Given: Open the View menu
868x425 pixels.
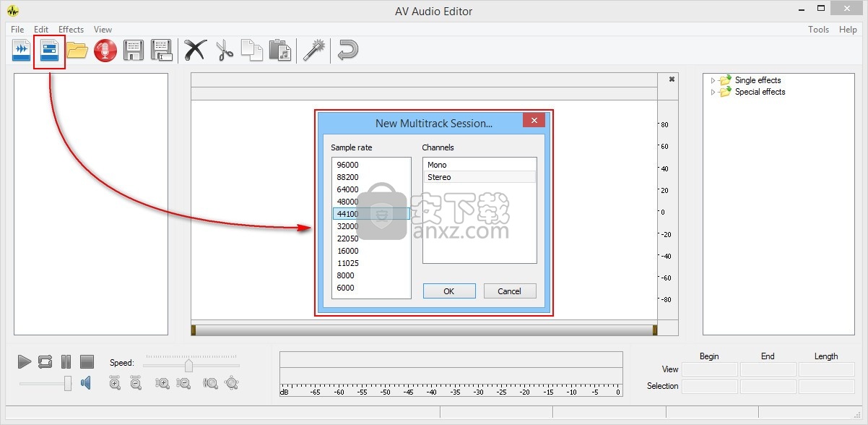Looking at the screenshot, I should pyautogui.click(x=103, y=30).
